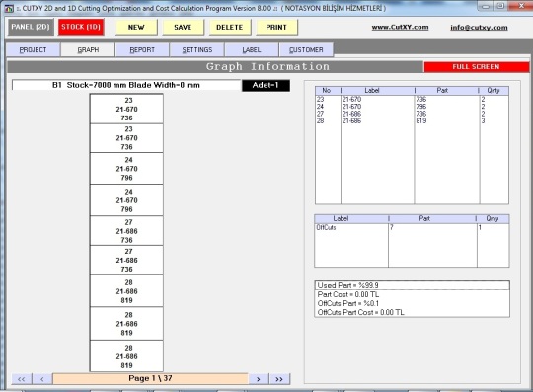Click part value 796 in parts table
The width and height of the screenshot is (533, 392).
click(x=421, y=107)
